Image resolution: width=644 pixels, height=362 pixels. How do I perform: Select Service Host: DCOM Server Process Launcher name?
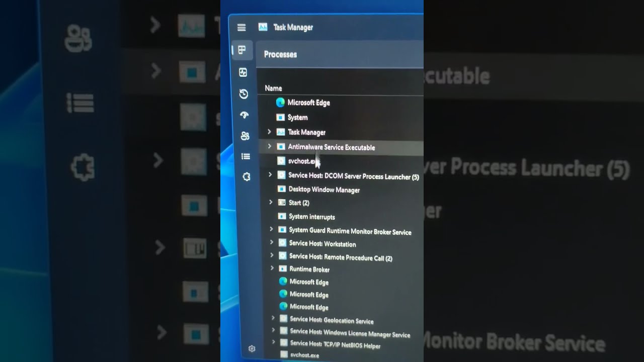coord(354,176)
